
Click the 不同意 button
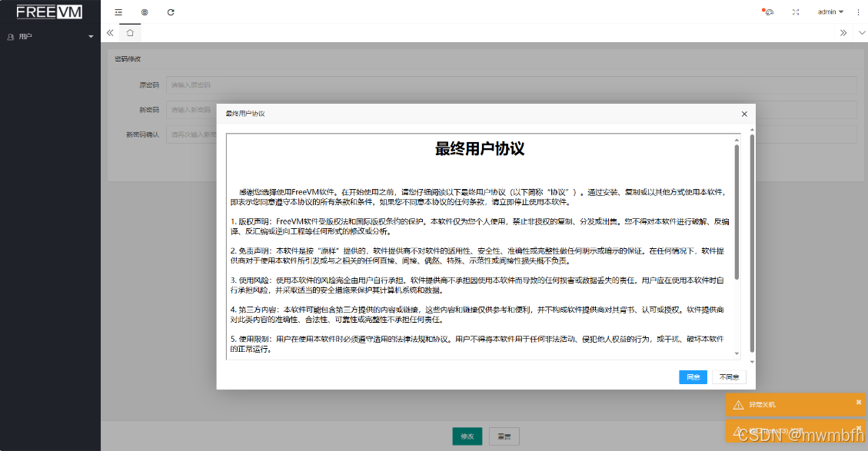(729, 376)
